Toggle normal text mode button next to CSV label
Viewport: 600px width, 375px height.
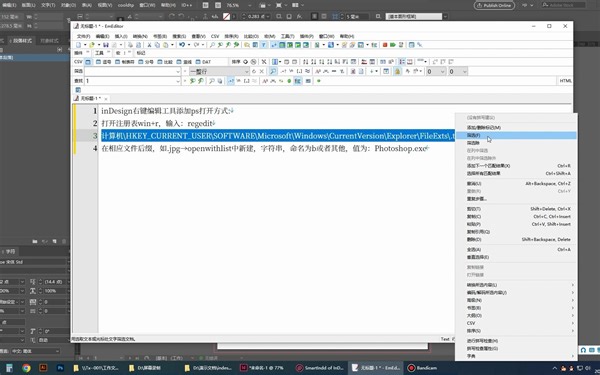click(88, 62)
